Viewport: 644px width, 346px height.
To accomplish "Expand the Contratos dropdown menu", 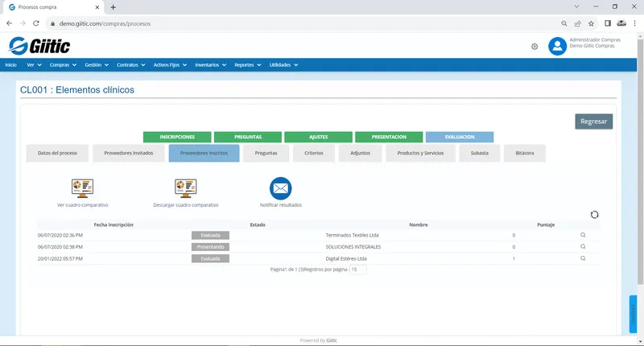I will (x=131, y=65).
